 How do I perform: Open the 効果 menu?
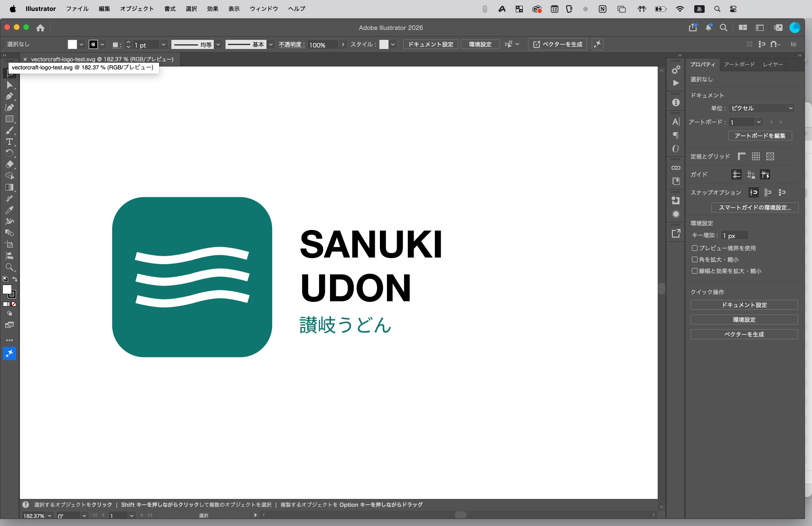click(212, 9)
